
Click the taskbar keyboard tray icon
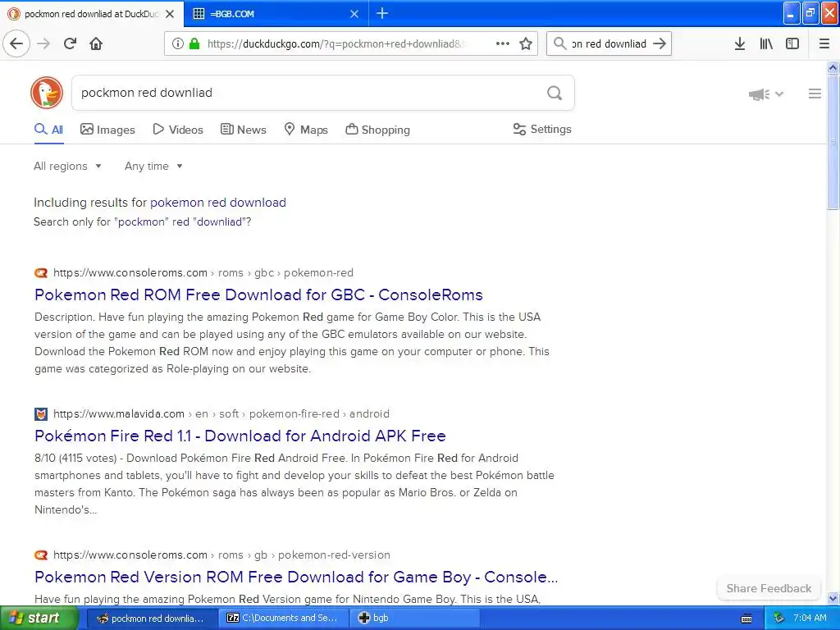pyautogui.click(x=746, y=619)
